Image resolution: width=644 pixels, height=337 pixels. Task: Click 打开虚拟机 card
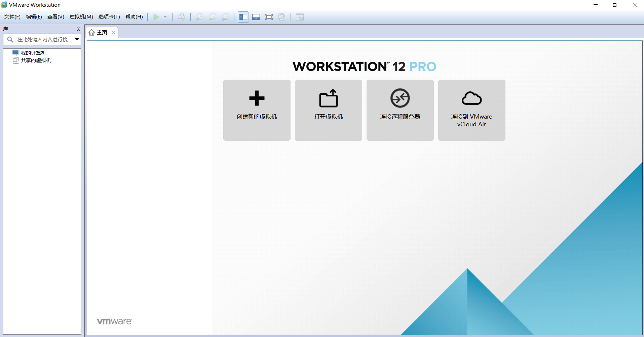tap(329, 110)
